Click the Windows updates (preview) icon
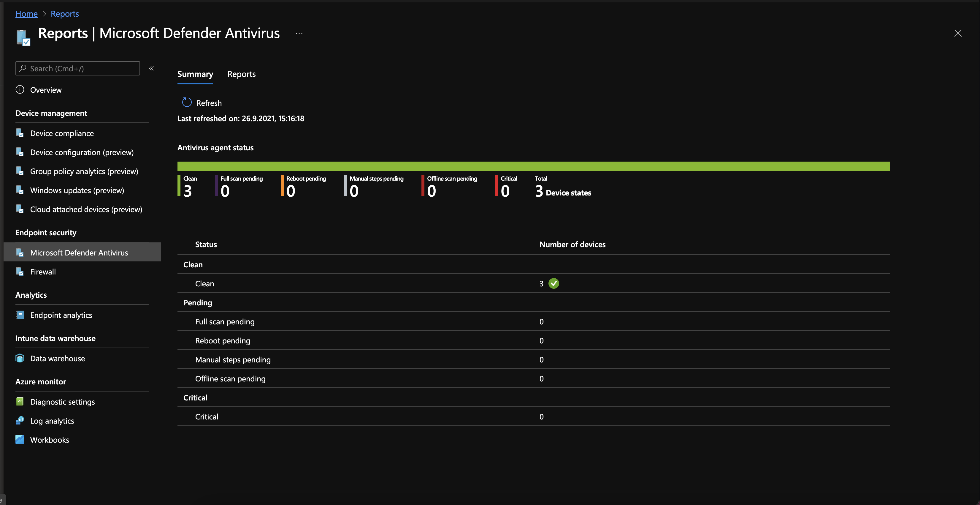The width and height of the screenshot is (980, 505). [x=20, y=190]
